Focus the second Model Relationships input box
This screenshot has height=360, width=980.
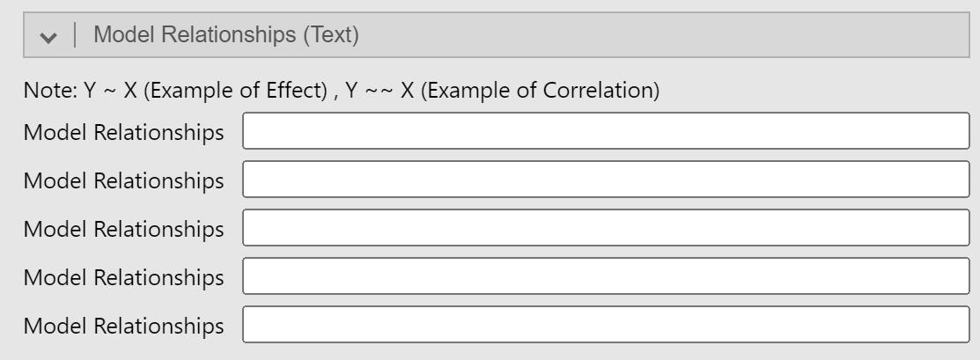click(606, 180)
